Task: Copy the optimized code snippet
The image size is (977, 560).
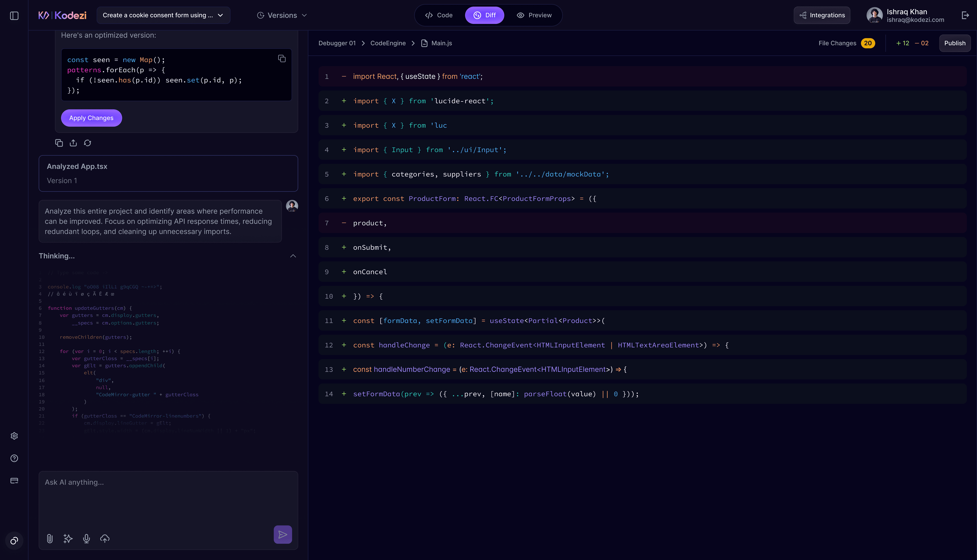Action: 282,58
